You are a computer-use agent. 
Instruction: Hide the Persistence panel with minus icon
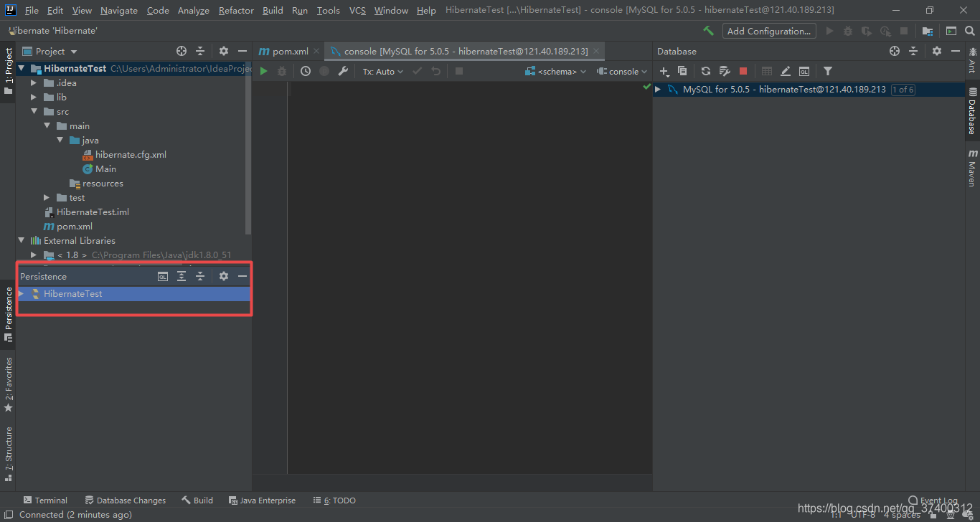(242, 276)
